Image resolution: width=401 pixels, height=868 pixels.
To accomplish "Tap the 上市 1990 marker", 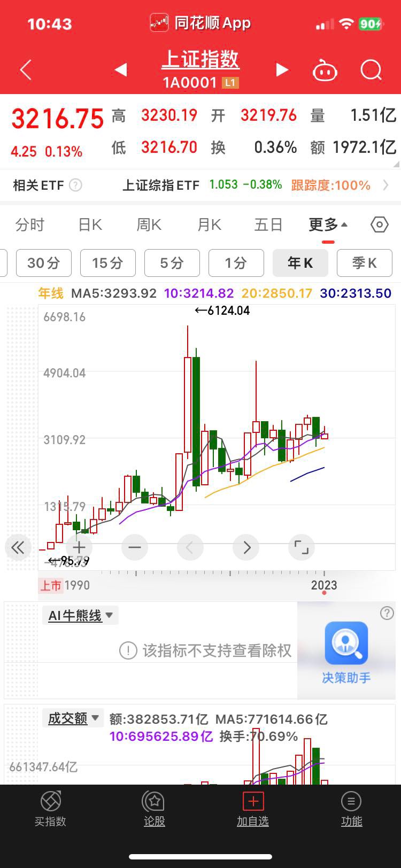I will point(64,585).
